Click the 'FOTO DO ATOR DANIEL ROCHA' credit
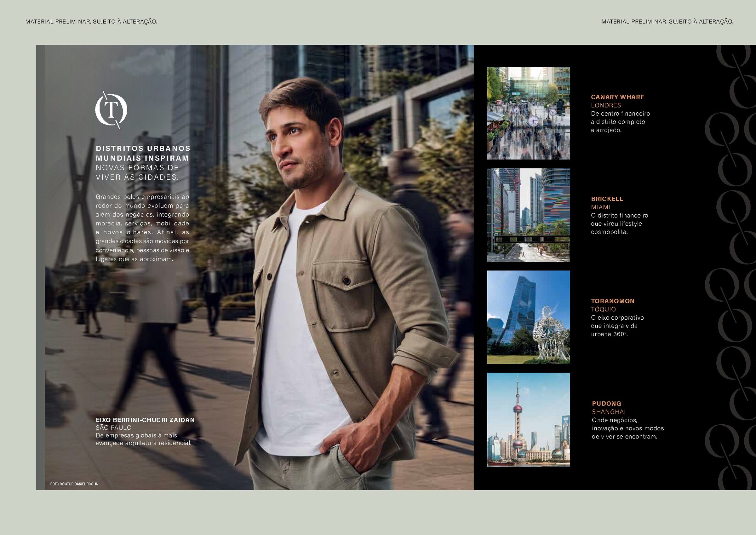 point(74,484)
